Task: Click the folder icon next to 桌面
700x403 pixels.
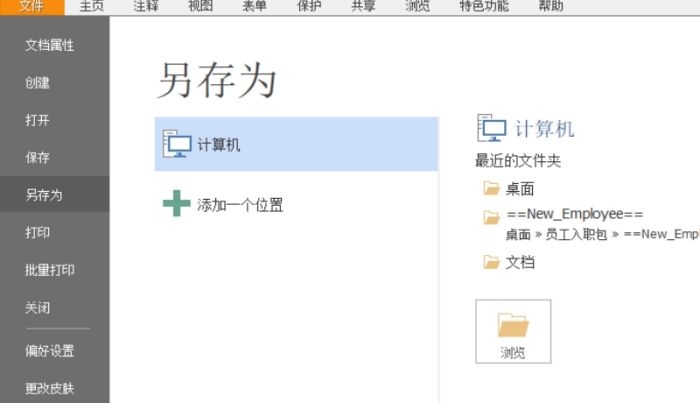Action: tap(491, 188)
